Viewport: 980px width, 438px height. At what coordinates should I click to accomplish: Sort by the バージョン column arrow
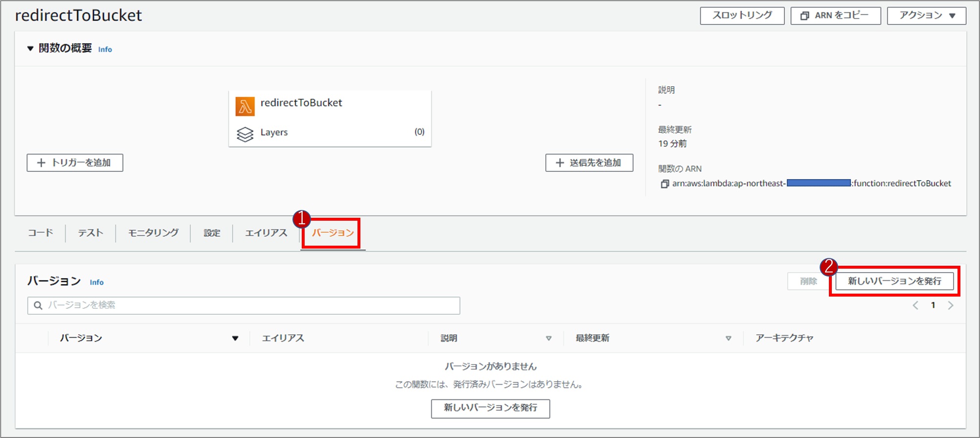coord(235,338)
